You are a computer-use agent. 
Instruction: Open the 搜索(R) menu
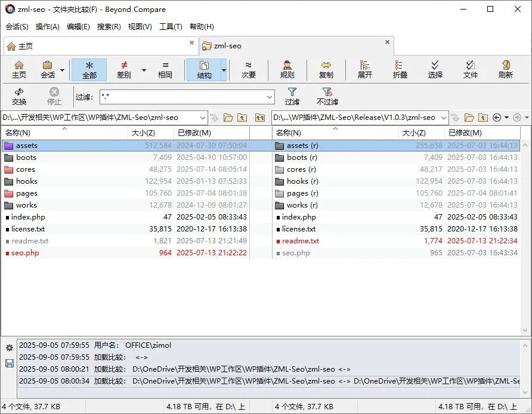[x=109, y=26]
